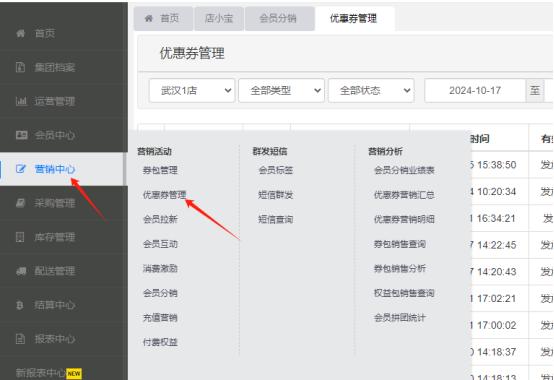
Task: Open the 武汉1店 store dropdown
Action: click(x=192, y=91)
